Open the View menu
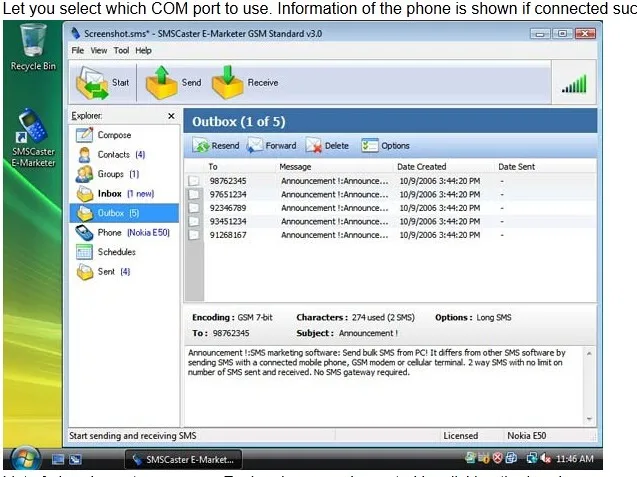Screen dimensions: 637x477 (x=99, y=50)
